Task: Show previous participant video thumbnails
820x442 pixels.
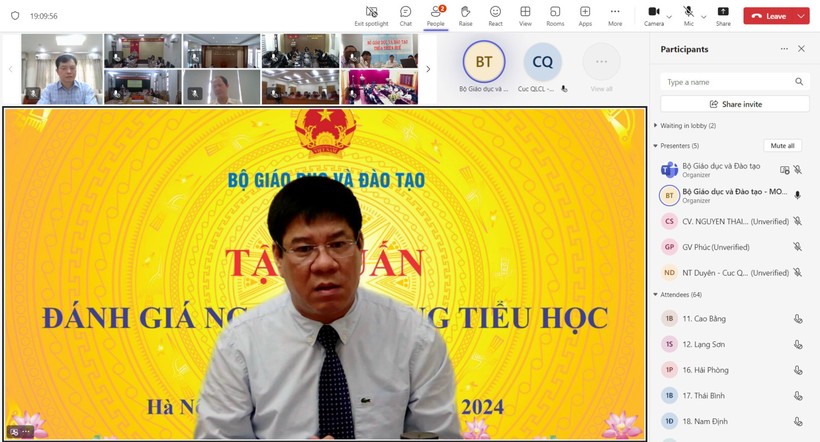Action: tap(10, 69)
